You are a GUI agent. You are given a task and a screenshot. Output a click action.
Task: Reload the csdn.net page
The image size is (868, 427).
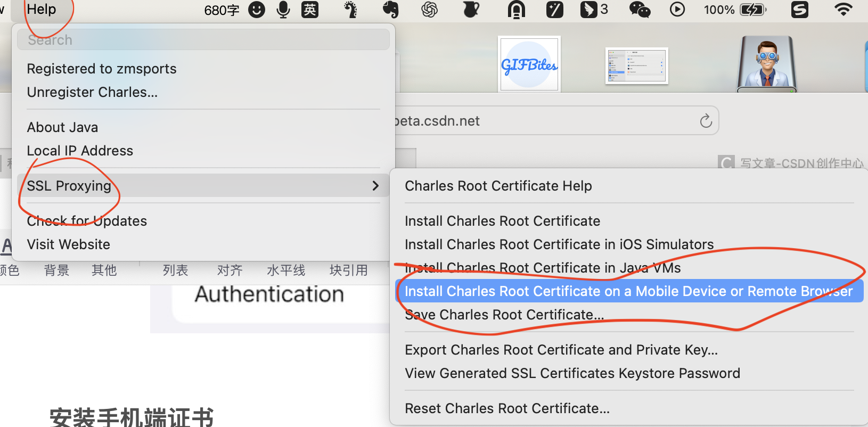706,121
